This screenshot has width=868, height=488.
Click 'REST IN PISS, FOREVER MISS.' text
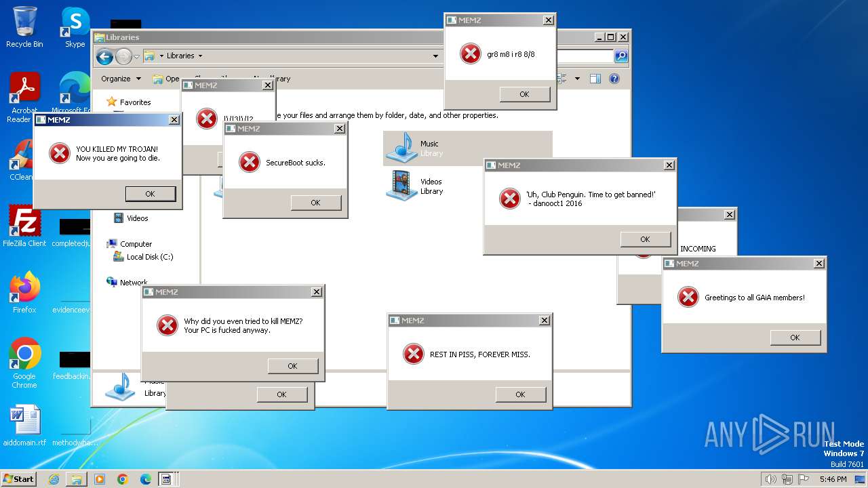point(480,354)
